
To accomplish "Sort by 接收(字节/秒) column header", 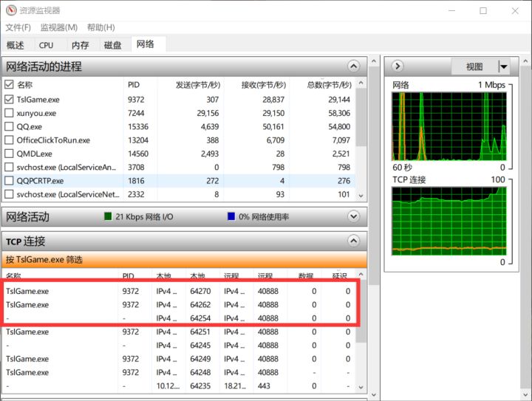I will tap(264, 85).
